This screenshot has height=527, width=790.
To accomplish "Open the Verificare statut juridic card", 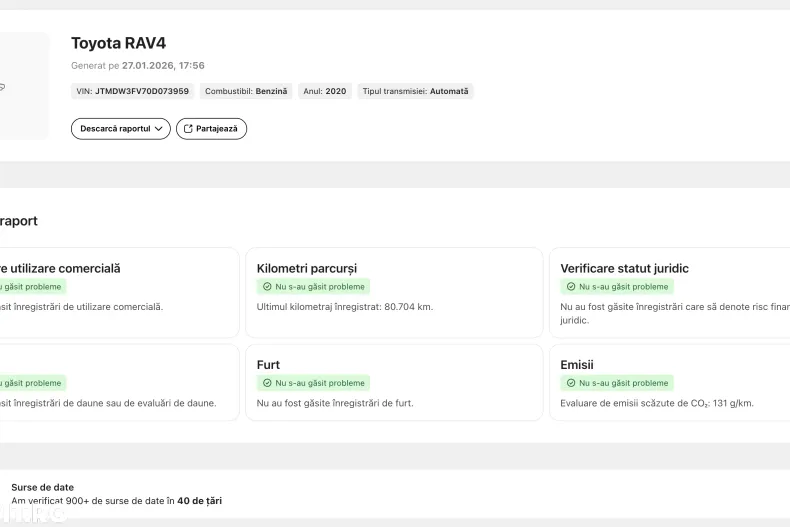I will [x=669, y=292].
